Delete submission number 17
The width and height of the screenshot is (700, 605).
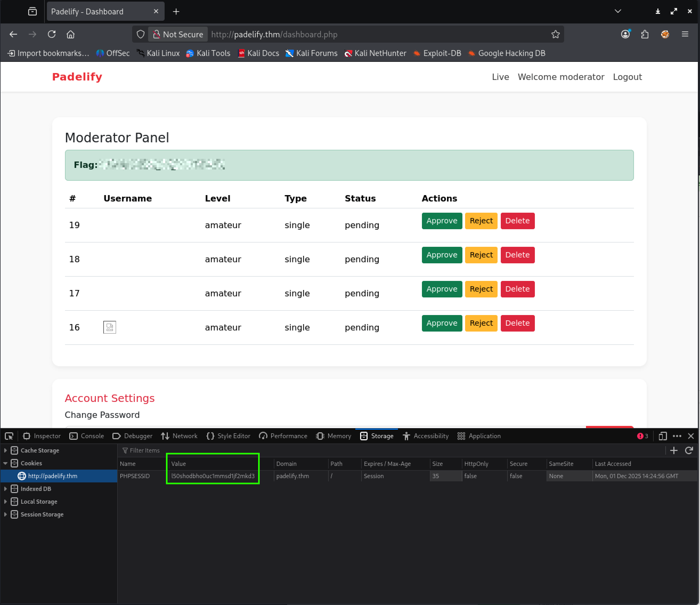pyautogui.click(x=517, y=289)
